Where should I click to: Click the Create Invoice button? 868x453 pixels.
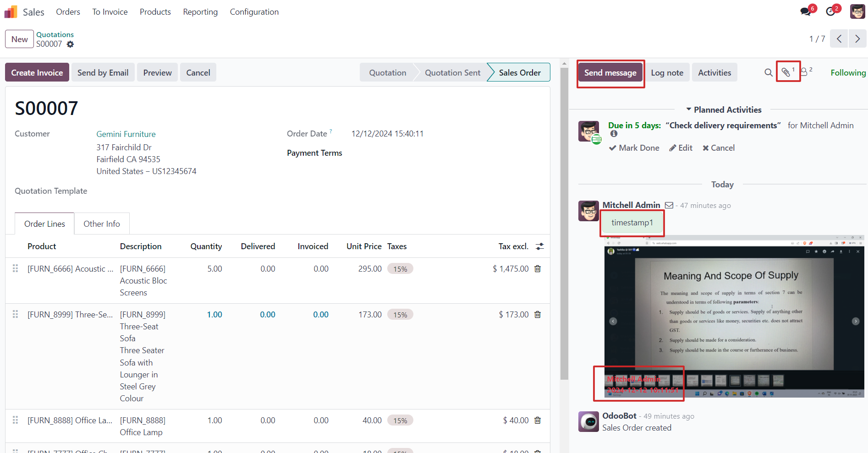pos(37,72)
